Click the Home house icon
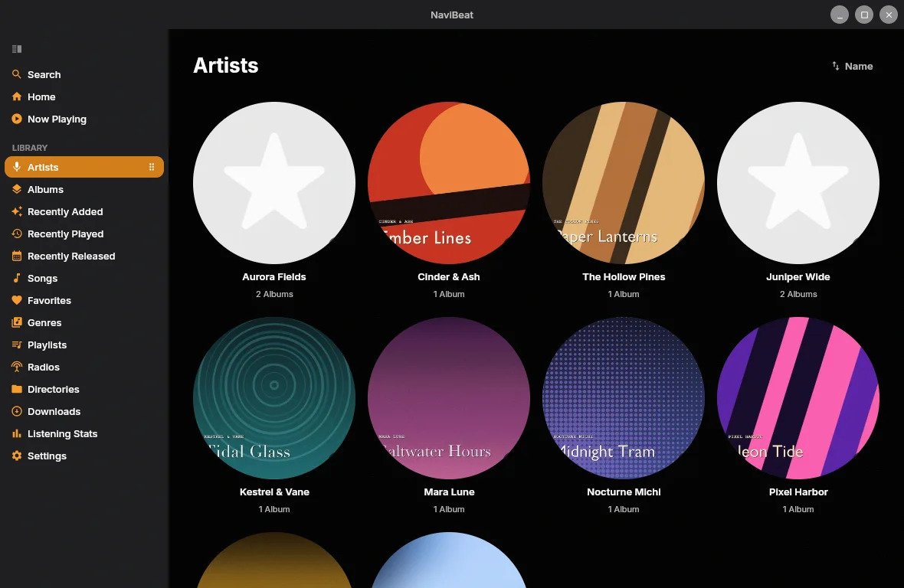This screenshot has height=588, width=904. tap(17, 96)
